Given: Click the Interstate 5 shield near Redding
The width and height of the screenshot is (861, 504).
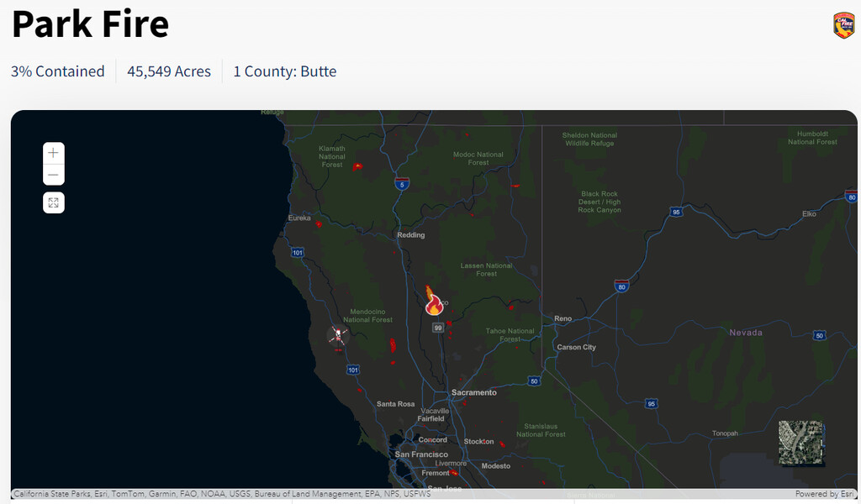Looking at the screenshot, I should tap(402, 184).
